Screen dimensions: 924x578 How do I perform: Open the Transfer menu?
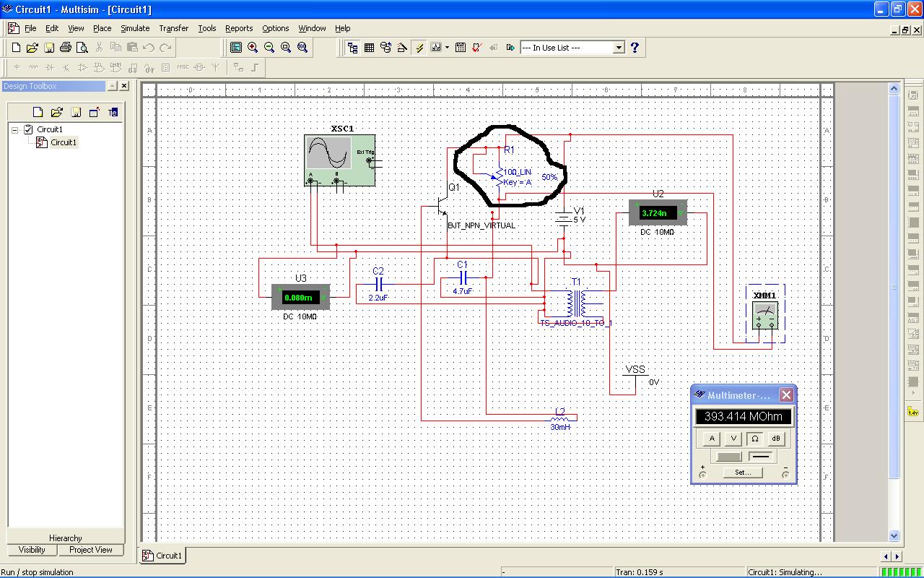pyautogui.click(x=173, y=28)
